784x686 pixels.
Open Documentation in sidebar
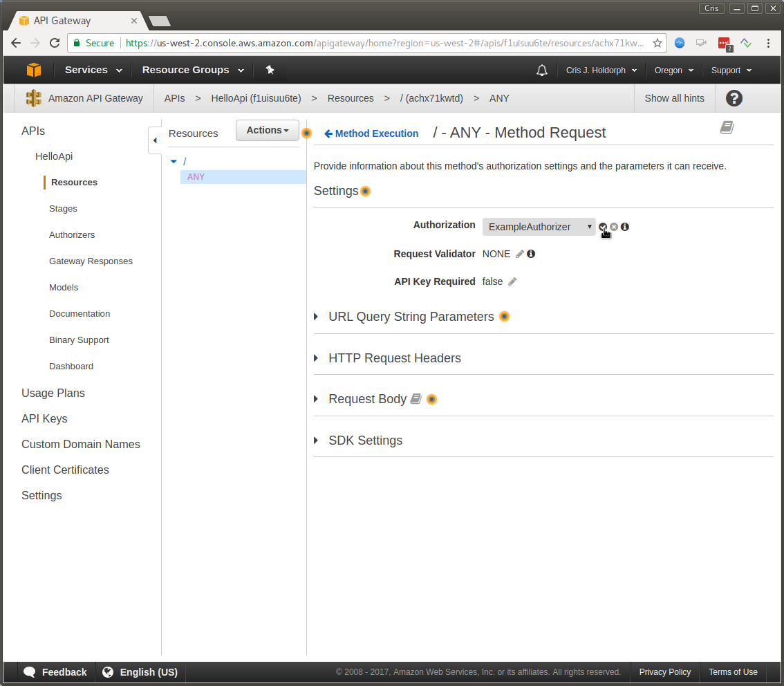[x=80, y=313]
